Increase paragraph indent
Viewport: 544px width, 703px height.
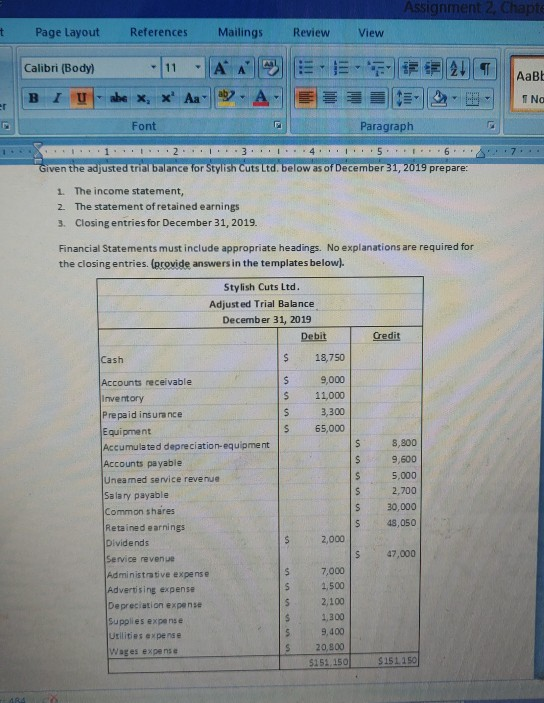(x=433, y=69)
